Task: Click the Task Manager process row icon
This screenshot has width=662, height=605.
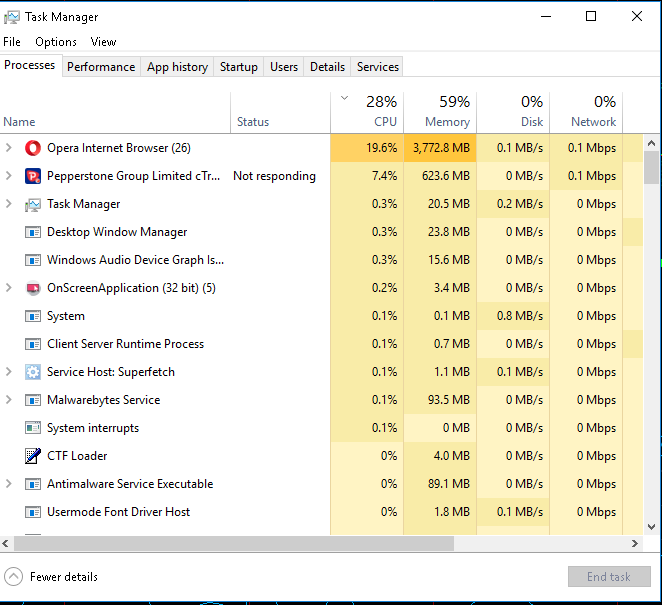Action: 33,204
